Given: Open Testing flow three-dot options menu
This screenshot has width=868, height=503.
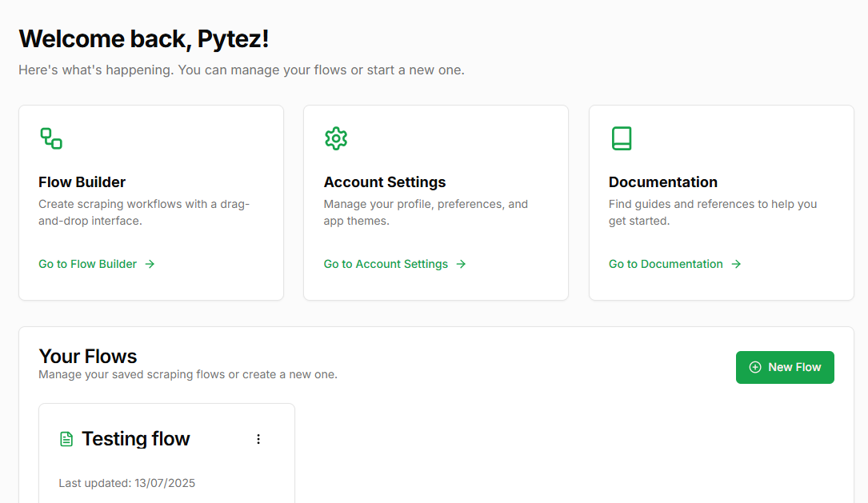Looking at the screenshot, I should coord(258,439).
